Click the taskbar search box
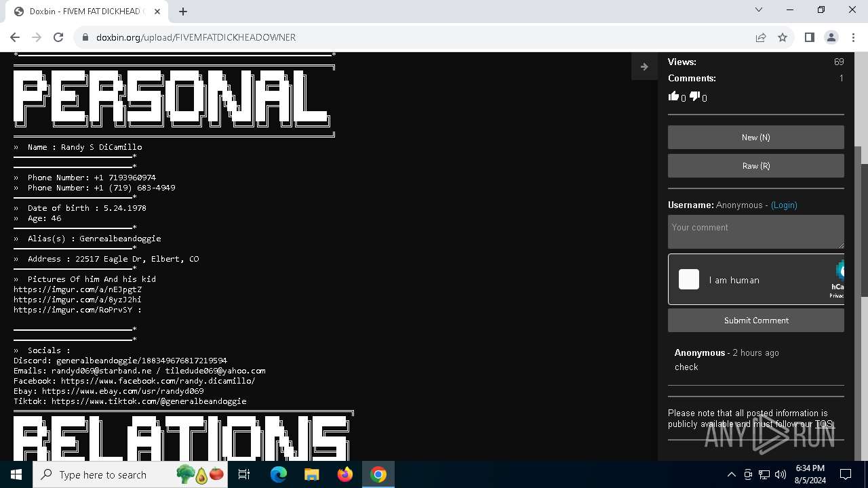 [131, 474]
